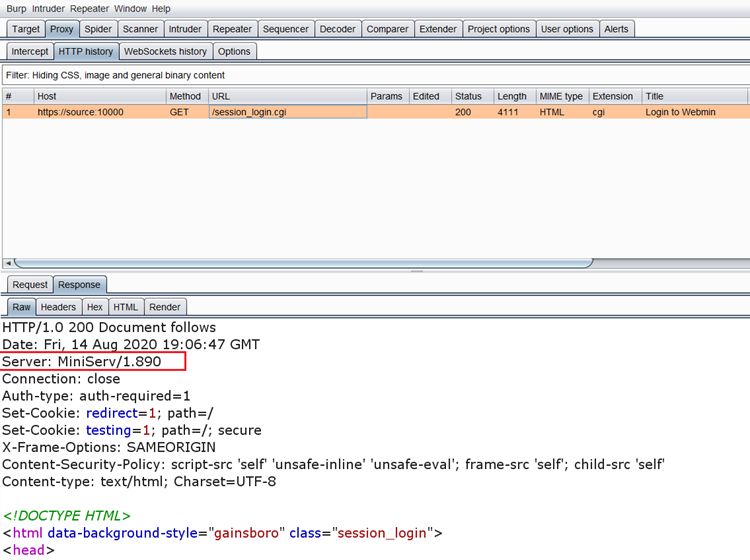The width and height of the screenshot is (750, 560).
Task: Sort history by the Params column
Action: pyautogui.click(x=388, y=97)
